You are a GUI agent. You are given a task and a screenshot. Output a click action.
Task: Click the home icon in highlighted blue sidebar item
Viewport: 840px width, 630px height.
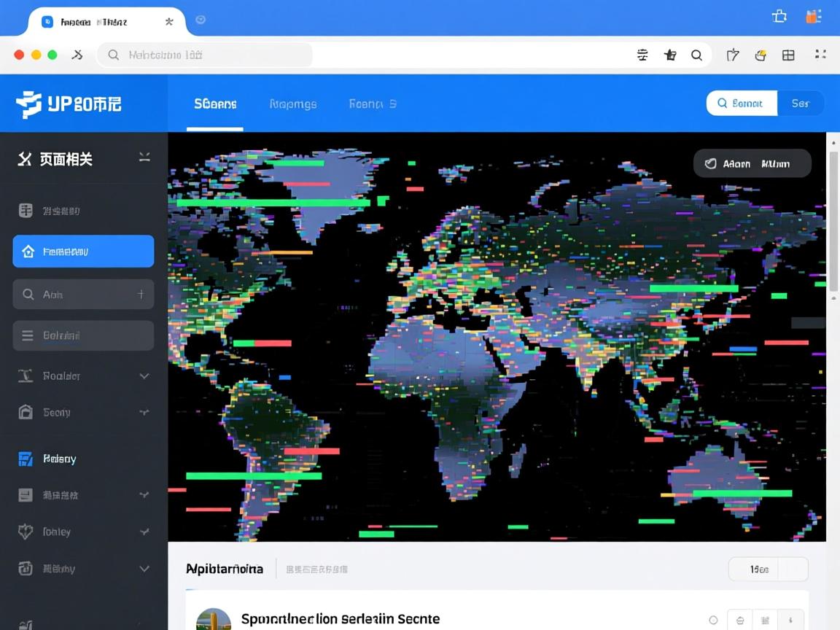[28, 252]
